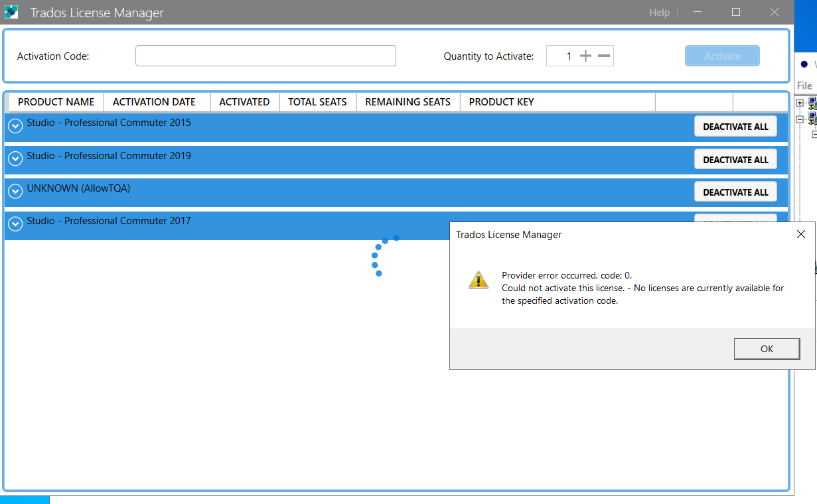Sort licenses by the PRODUCT NAME column
817x504 pixels.
tap(56, 101)
